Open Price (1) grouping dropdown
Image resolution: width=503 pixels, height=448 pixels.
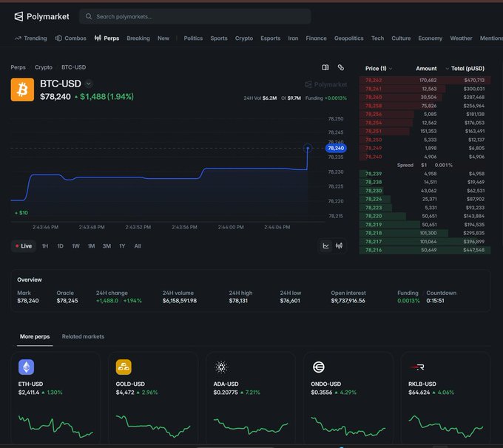coord(379,68)
